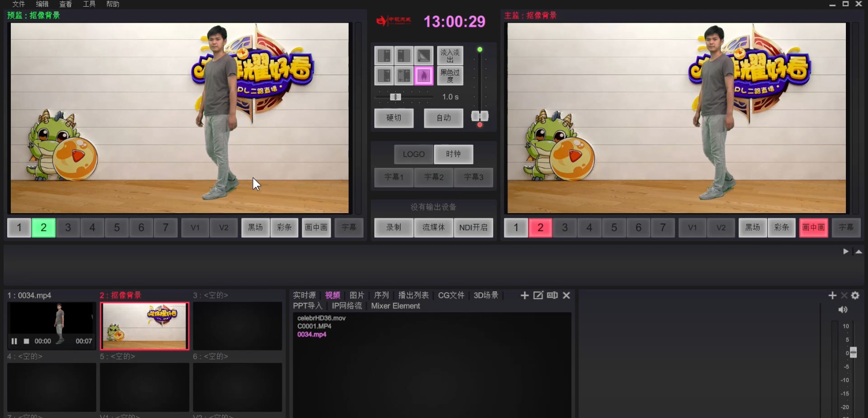Viewport: 868px width, 418px height.
Task: Select channel 1 in the preview (预监) row
Action: (x=19, y=228)
